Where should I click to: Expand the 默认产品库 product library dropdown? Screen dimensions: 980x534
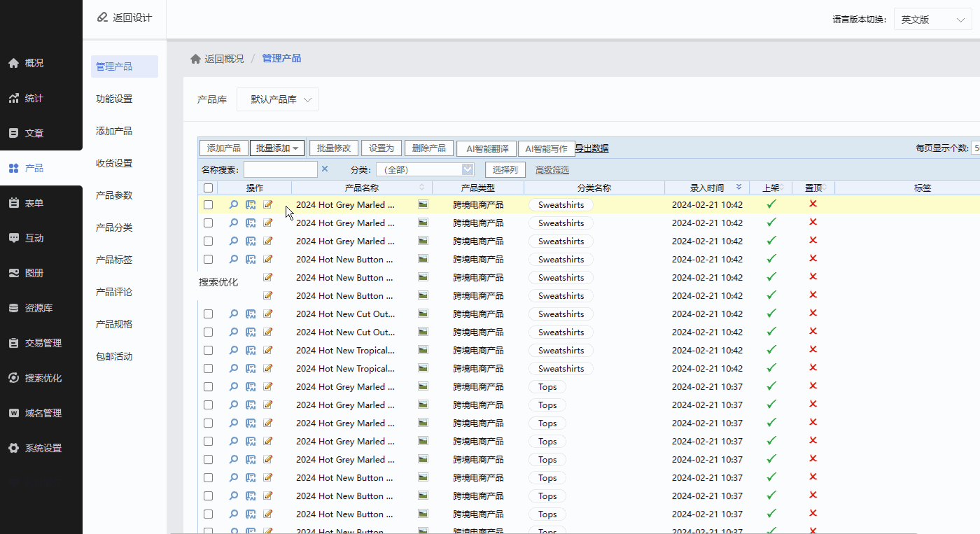278,99
